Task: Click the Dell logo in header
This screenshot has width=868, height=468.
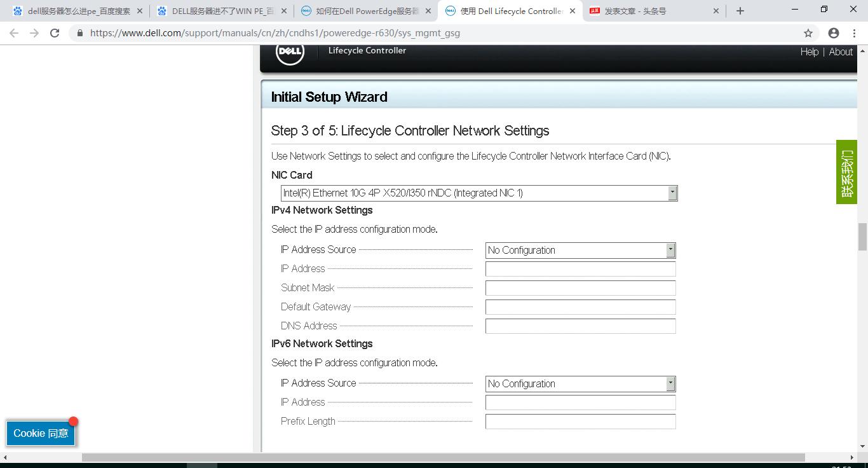Action: tap(290, 53)
